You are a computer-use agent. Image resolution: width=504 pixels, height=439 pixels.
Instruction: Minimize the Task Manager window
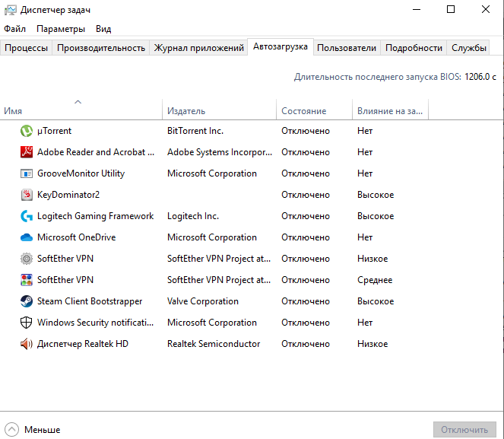point(417,9)
